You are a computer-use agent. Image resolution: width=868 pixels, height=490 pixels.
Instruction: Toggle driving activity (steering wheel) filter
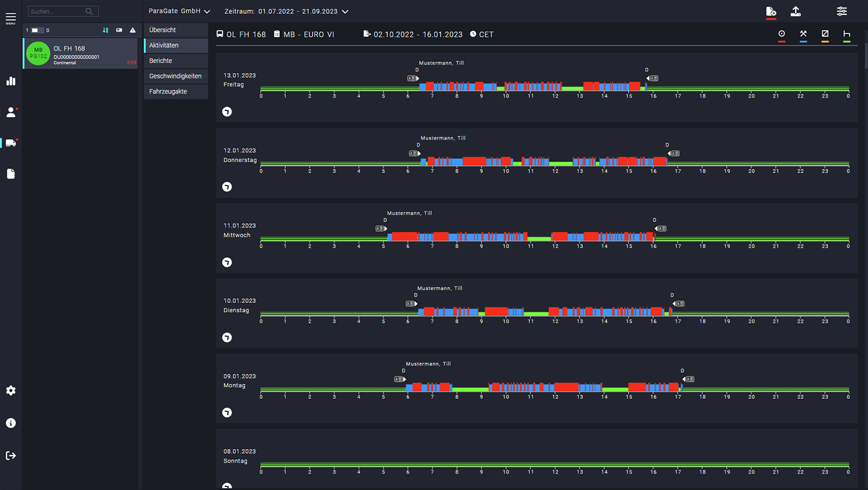782,34
